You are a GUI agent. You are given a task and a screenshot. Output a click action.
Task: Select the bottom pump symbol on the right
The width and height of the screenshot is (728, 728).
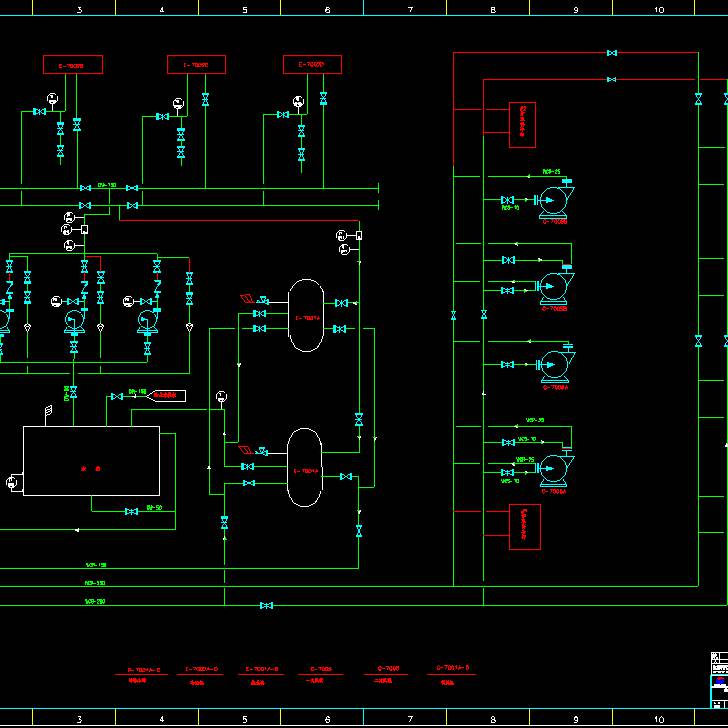pos(553,466)
